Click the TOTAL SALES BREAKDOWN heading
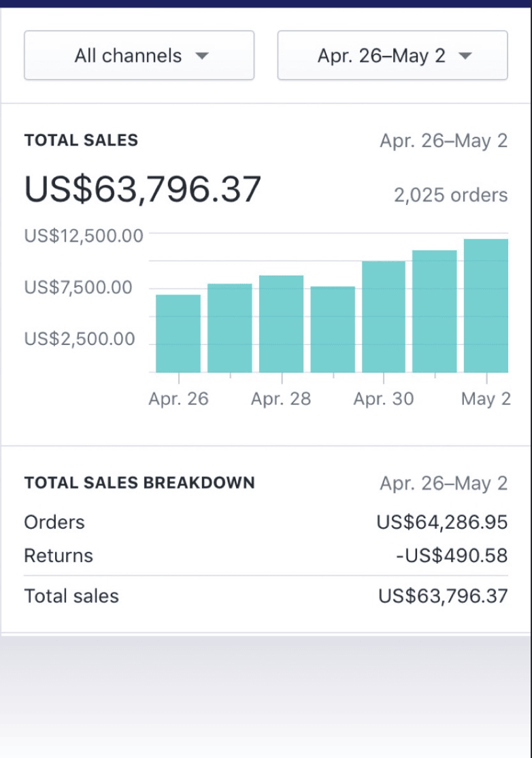This screenshot has width=532, height=758. (139, 483)
